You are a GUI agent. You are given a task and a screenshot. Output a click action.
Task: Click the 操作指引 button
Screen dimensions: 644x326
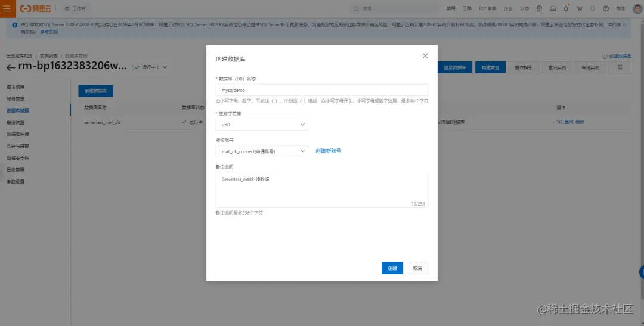click(x=524, y=67)
